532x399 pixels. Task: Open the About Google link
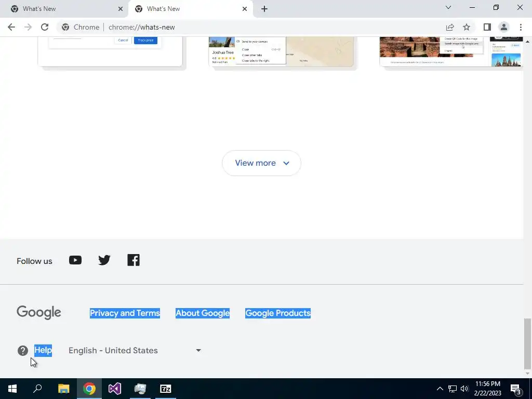coord(203,313)
